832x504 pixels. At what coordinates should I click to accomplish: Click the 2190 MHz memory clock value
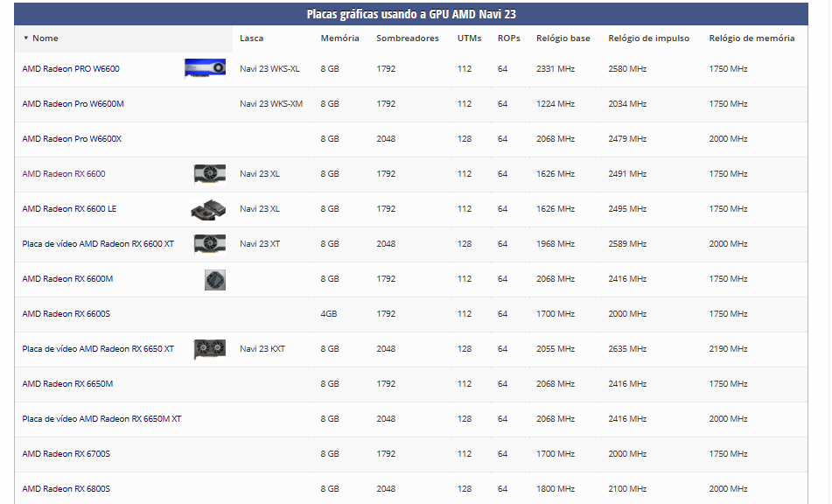pos(728,348)
